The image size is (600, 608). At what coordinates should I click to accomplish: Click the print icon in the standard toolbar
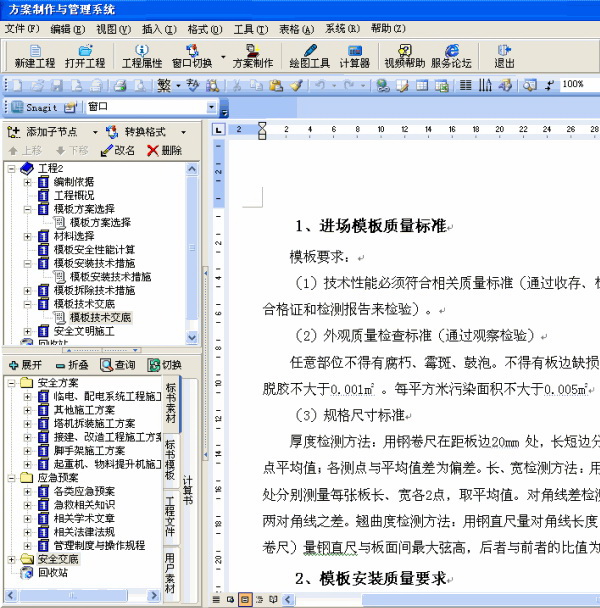click(x=120, y=85)
